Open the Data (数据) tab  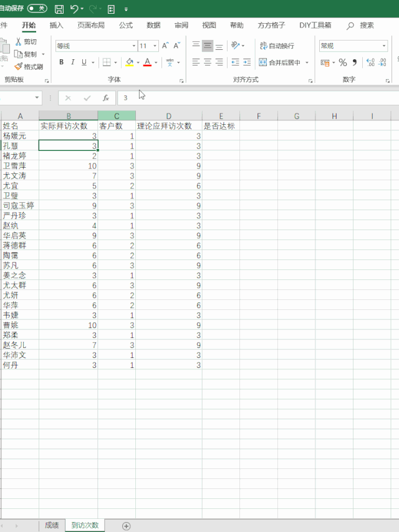click(x=153, y=25)
